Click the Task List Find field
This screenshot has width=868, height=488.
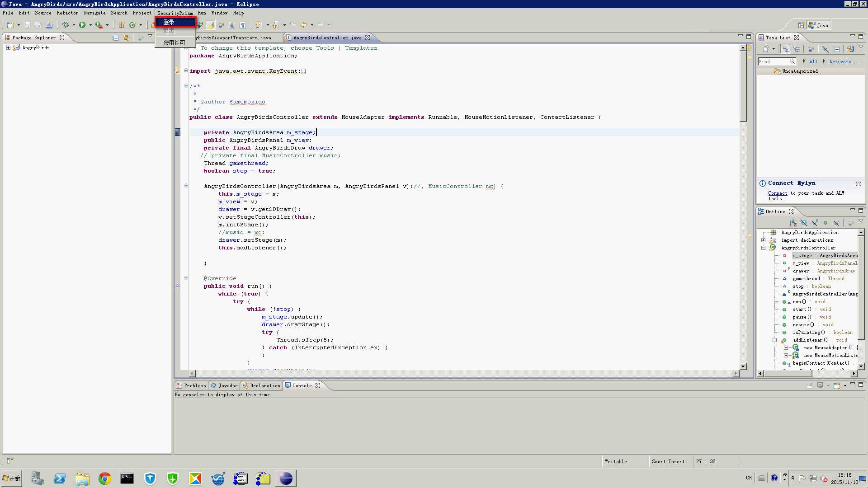777,61
